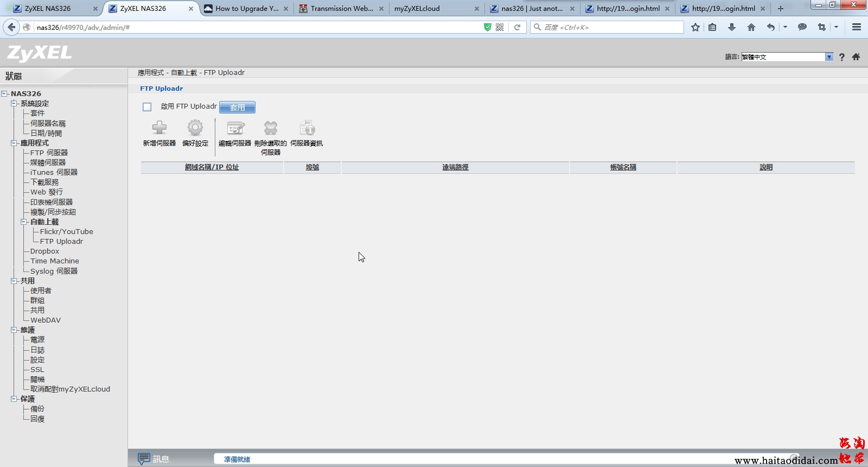Collapse the NAS326 root tree node

click(x=4, y=94)
